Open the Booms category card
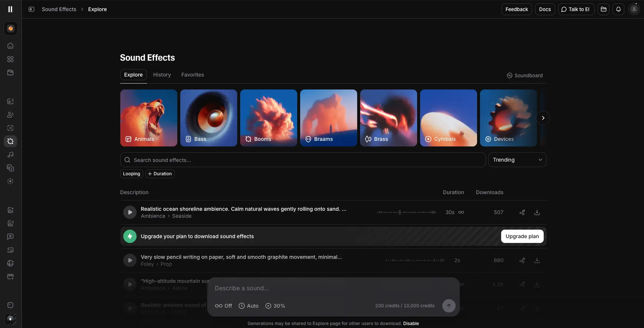Viewport: 644px width, 328px height. 269,118
